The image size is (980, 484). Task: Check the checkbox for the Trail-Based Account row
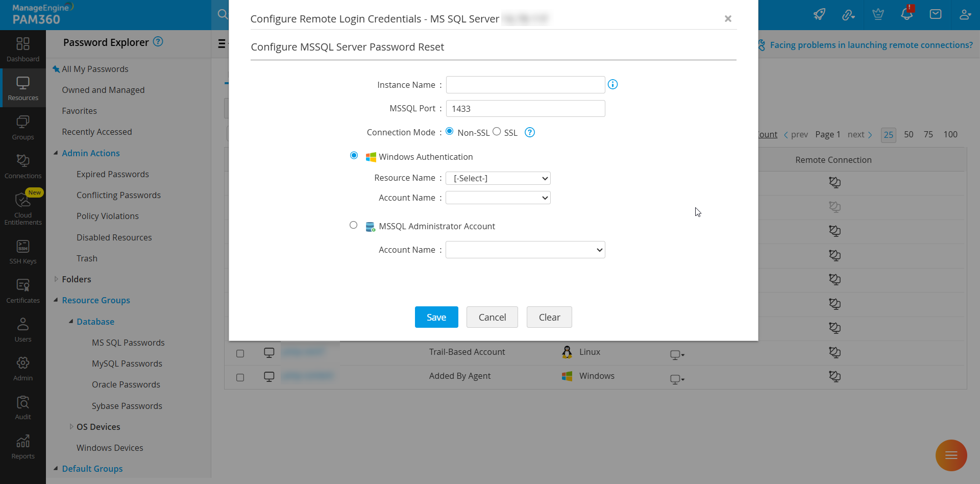tap(240, 352)
